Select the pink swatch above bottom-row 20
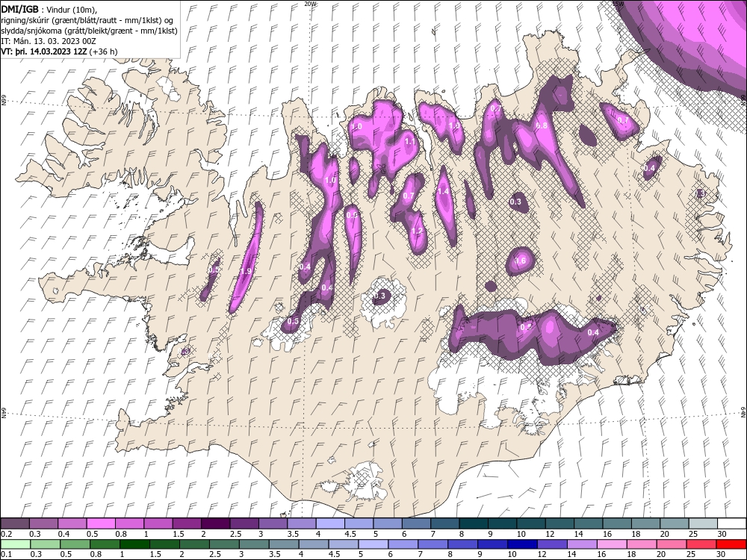The height and width of the screenshot is (560, 747). click(672, 544)
